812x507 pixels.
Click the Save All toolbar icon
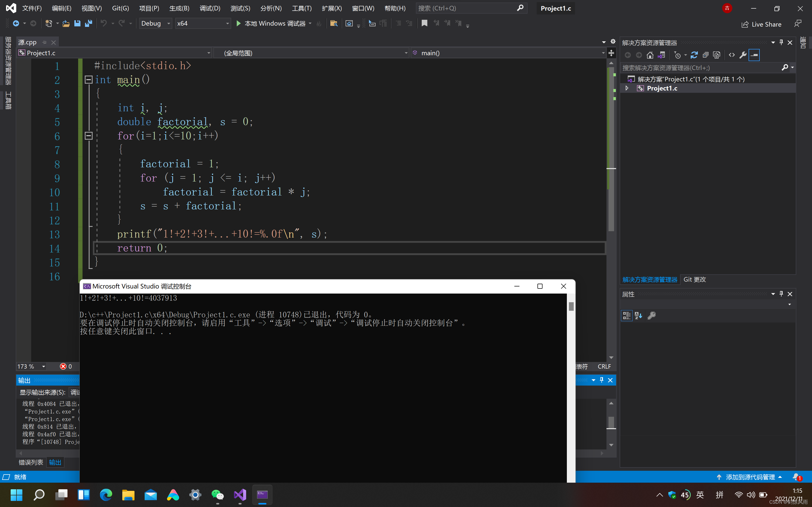(89, 24)
